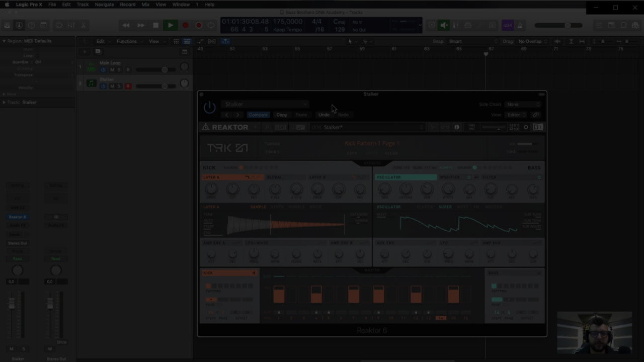Toggle grid view icon in tracks toolbar
This screenshot has width=644, height=362.
tap(176, 41)
